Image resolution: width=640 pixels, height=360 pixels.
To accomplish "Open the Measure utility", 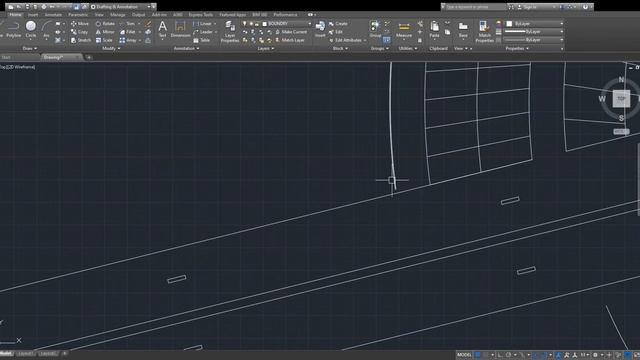I will click(x=404, y=29).
